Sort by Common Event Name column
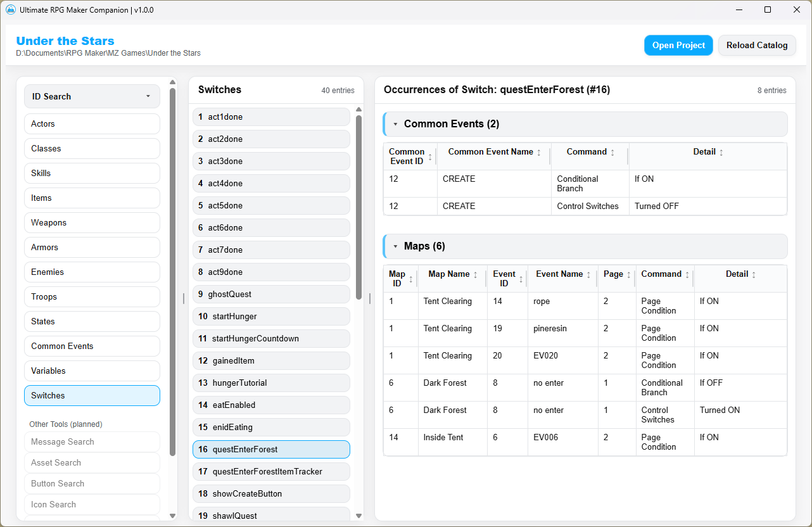812x527 pixels. (494, 152)
